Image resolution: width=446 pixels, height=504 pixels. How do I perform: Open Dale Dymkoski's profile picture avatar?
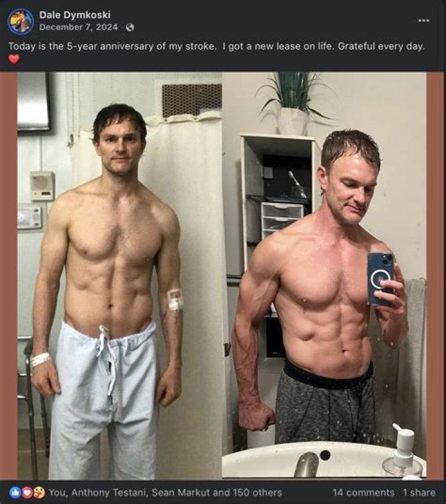click(x=20, y=21)
